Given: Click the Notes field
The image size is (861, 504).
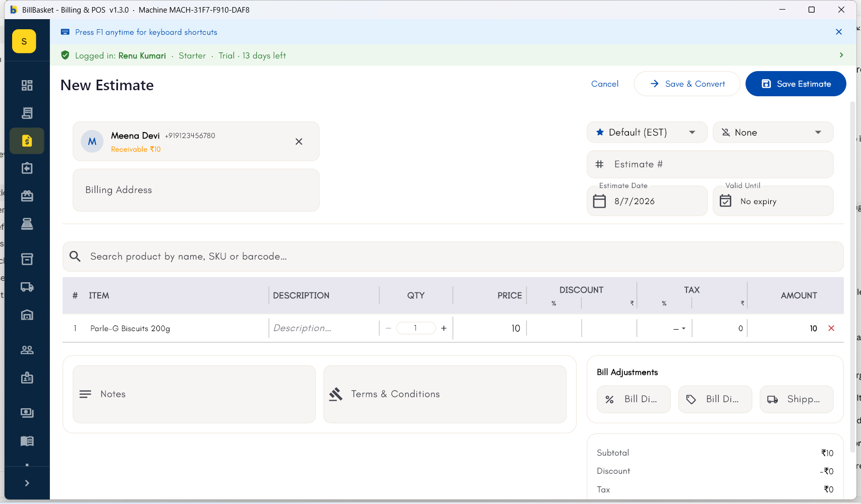Looking at the screenshot, I should click(194, 394).
